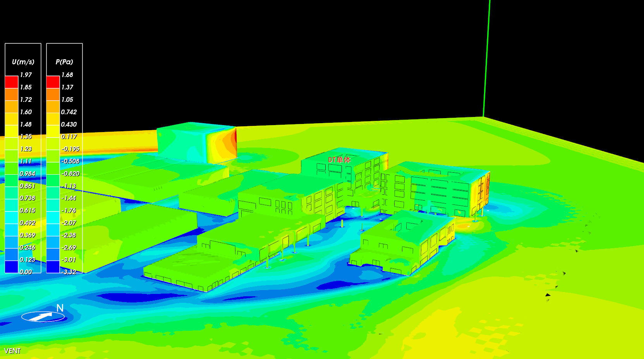The image size is (644, 359).
Task: Click the N direction label
Action: [60, 308]
